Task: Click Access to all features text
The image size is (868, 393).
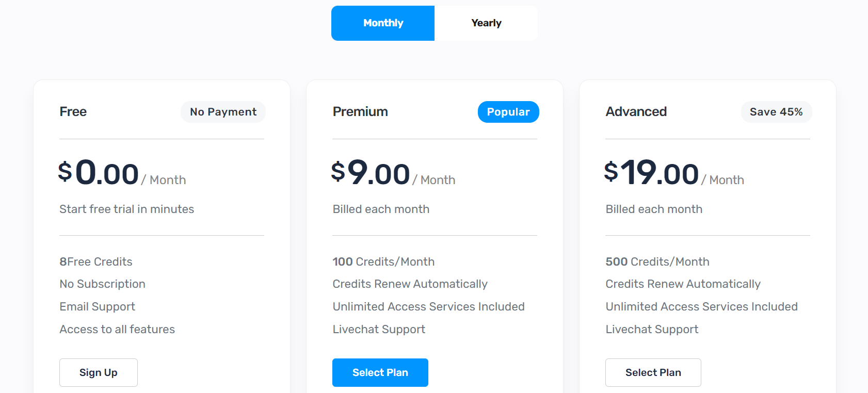Action: [x=117, y=329]
